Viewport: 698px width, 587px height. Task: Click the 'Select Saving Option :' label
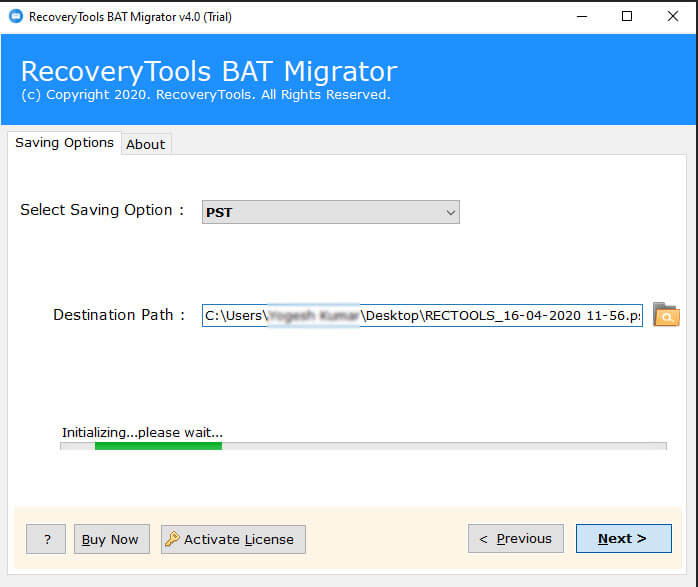point(102,210)
